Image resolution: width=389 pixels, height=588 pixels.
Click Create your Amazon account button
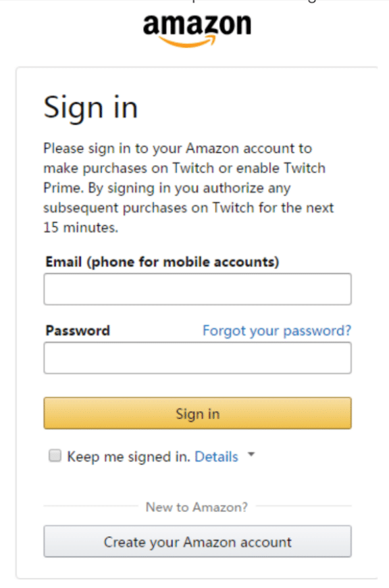click(x=197, y=541)
